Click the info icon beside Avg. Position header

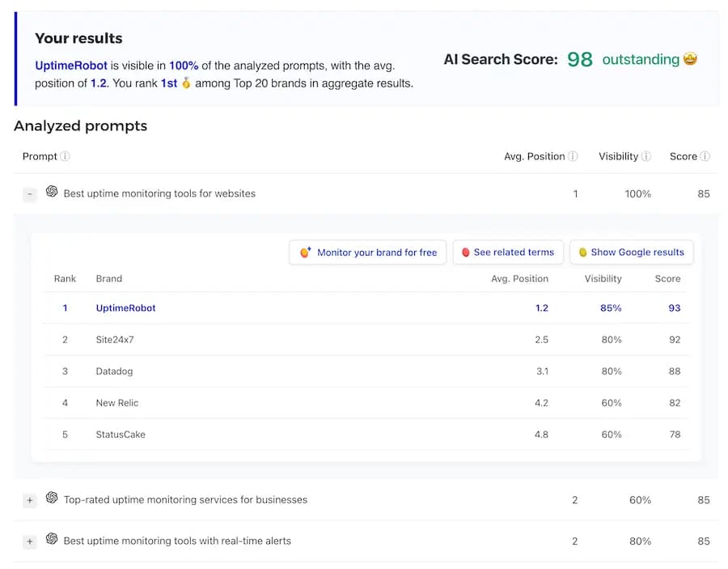[x=573, y=156]
